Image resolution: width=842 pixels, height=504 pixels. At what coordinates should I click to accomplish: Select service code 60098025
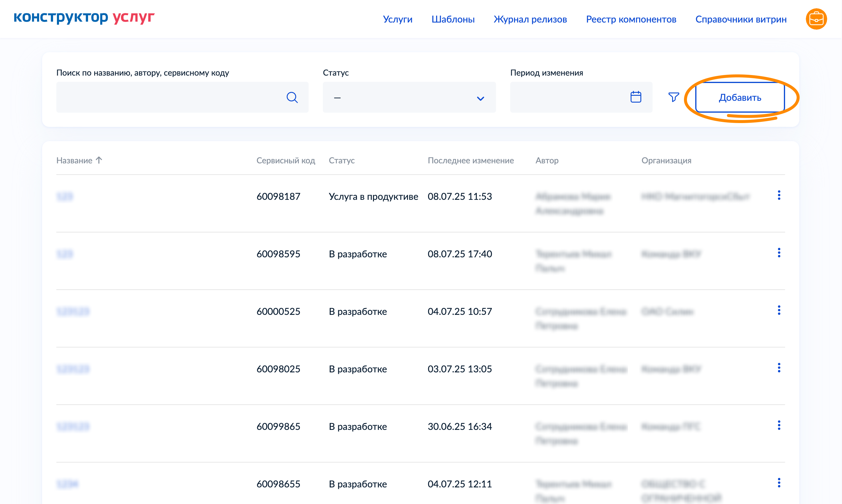[278, 369]
